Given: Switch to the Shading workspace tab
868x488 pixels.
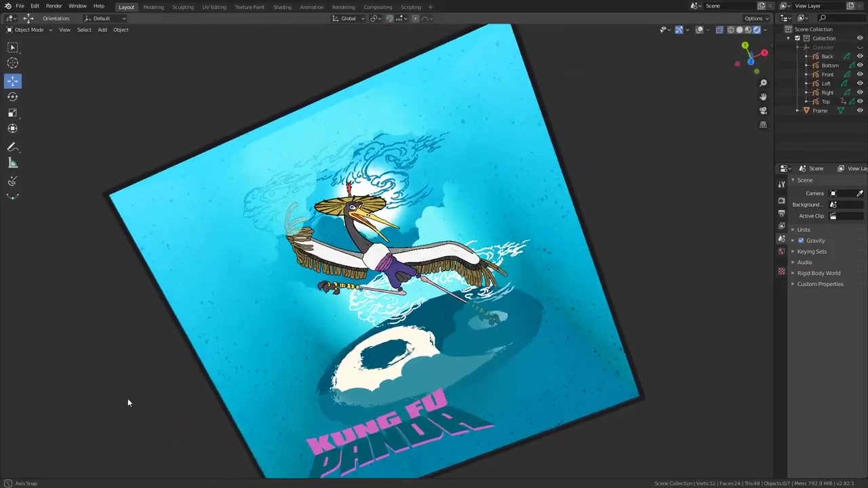Looking at the screenshot, I should pyautogui.click(x=282, y=7).
